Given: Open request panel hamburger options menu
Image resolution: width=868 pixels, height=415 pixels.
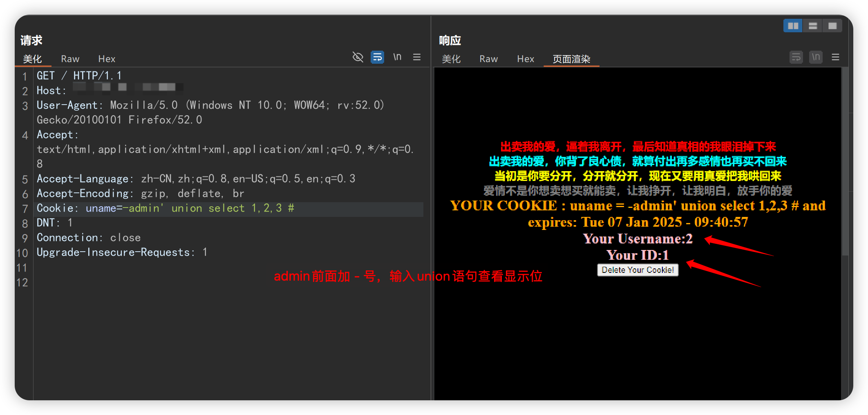Looking at the screenshot, I should click(417, 57).
